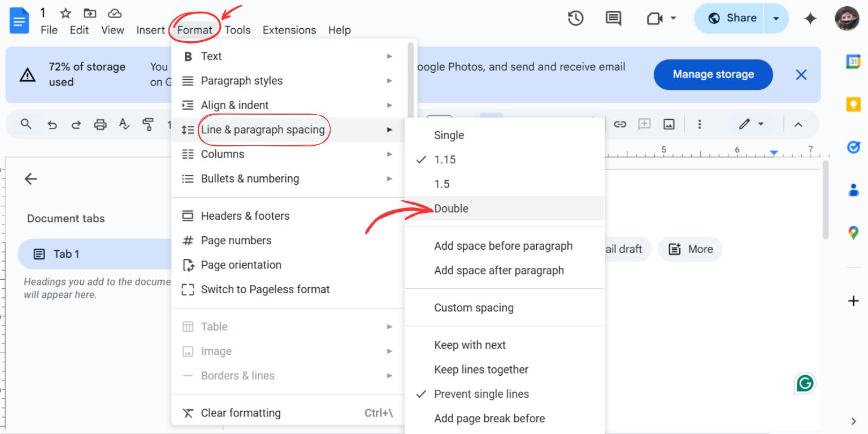Click the right indent ruler marker
Viewport: 868px width, 434px height.
pyautogui.click(x=774, y=153)
